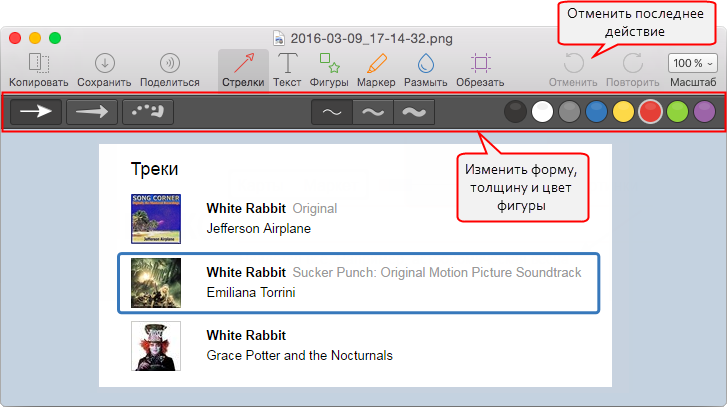Select the dotted curved arrow style
727x407 pixels.
click(148, 112)
